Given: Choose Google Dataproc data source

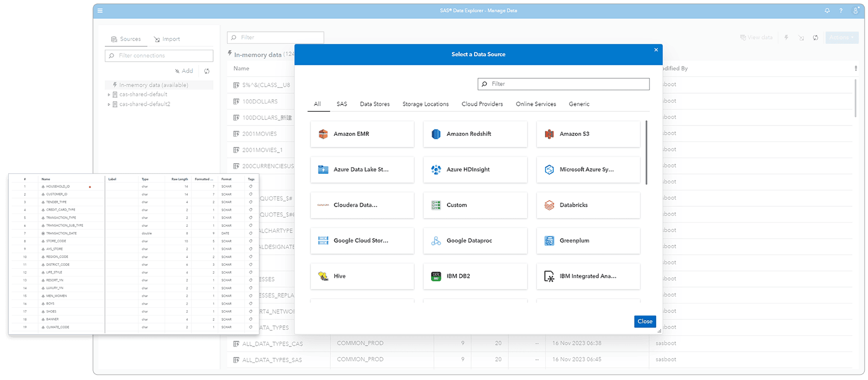Looking at the screenshot, I should tap(475, 241).
